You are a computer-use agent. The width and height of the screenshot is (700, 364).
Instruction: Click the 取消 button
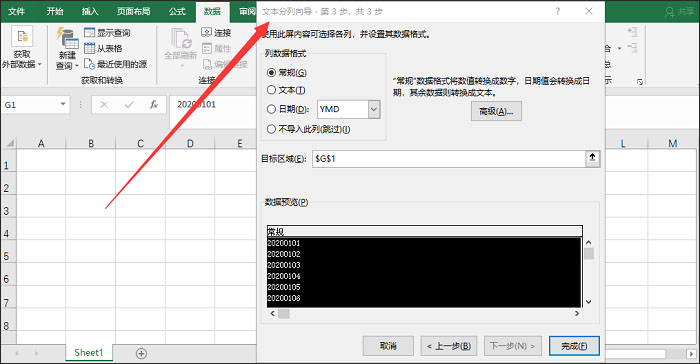coord(388,346)
